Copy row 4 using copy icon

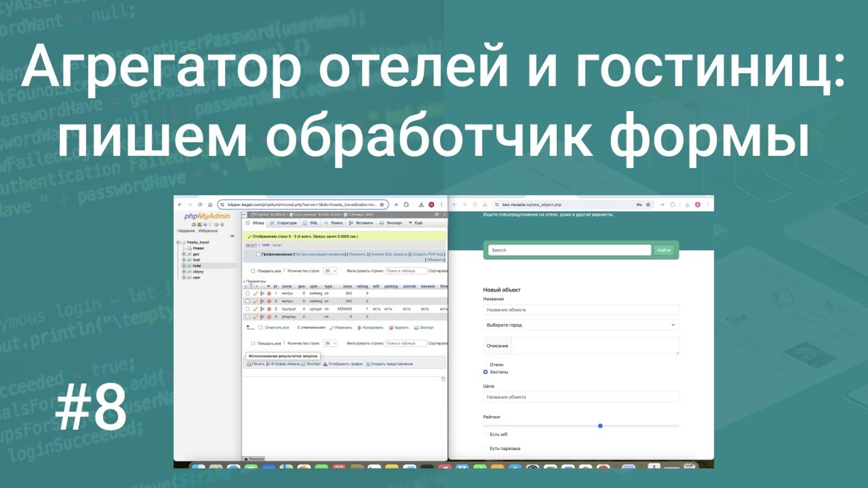(262, 317)
